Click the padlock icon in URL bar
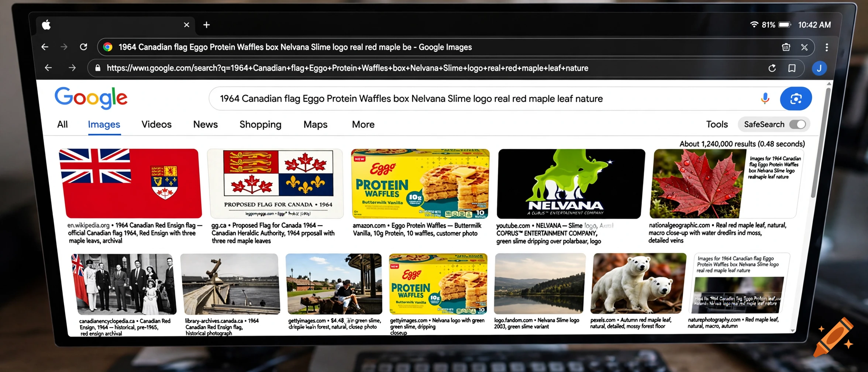 [98, 68]
